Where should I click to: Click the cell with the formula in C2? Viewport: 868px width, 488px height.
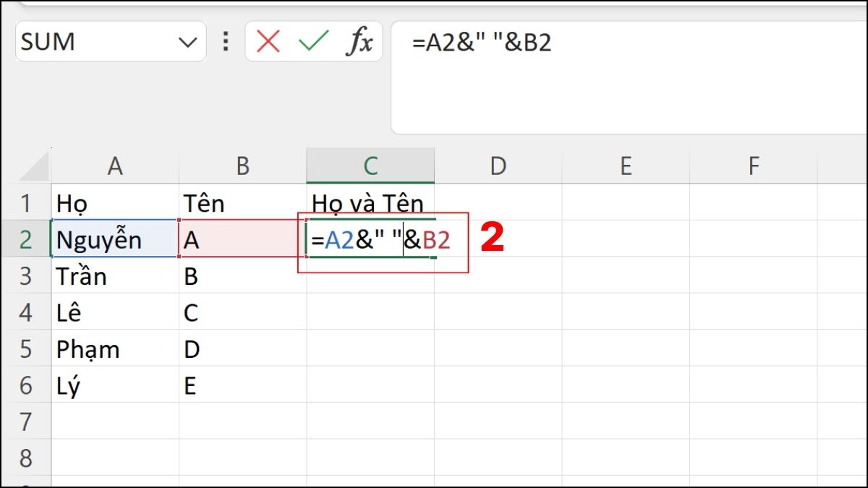[370, 239]
